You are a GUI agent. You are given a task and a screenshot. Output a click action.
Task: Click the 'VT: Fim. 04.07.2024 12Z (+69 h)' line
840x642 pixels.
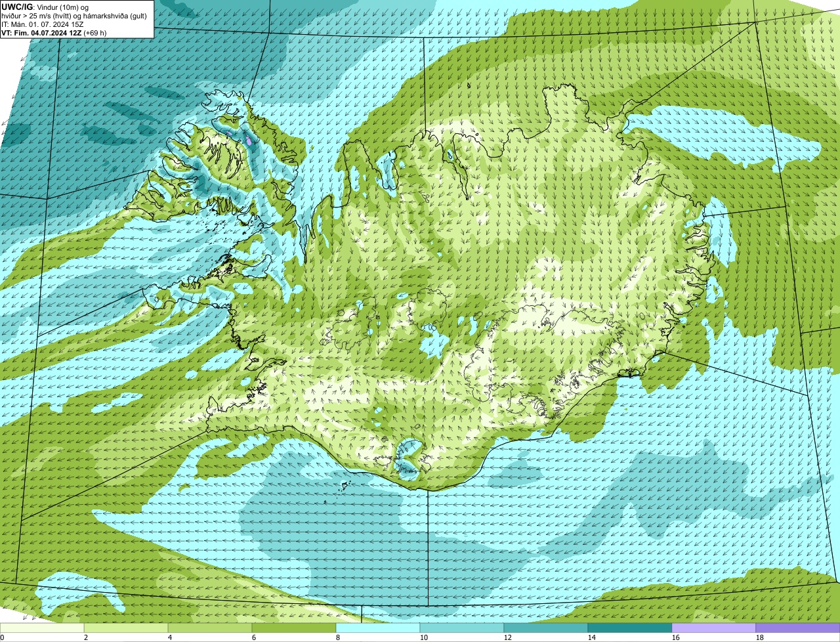54,32
